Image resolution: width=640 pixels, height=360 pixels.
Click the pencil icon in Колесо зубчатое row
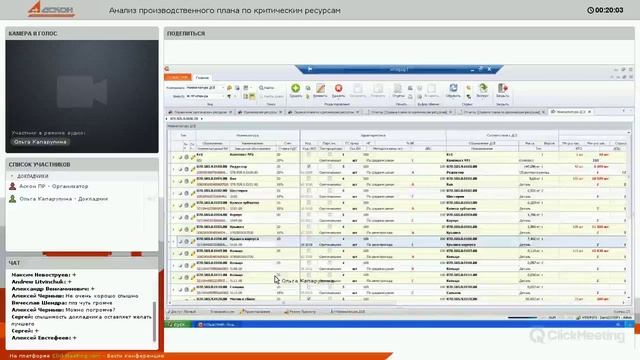193,205
